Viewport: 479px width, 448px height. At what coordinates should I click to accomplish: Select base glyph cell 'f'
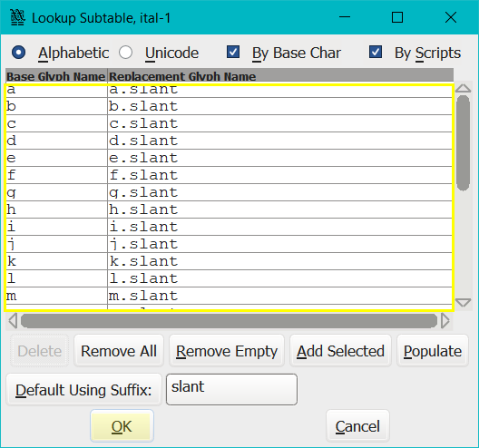[x=56, y=175]
